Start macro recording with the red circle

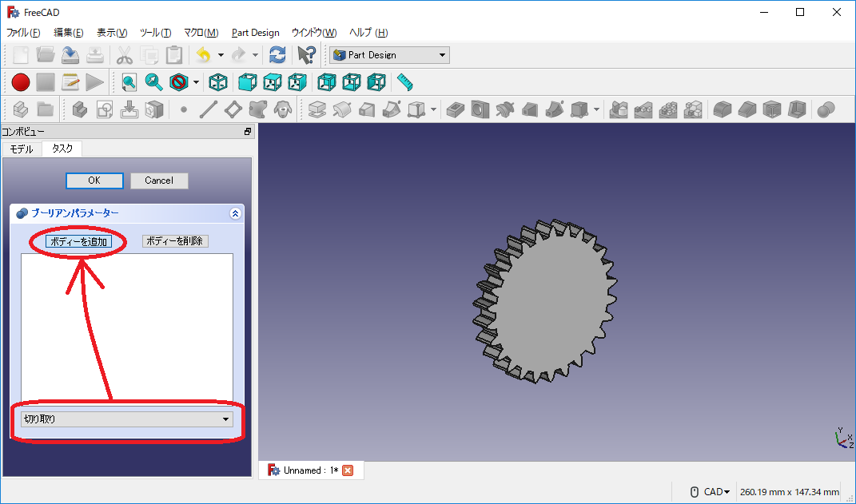pos(21,82)
